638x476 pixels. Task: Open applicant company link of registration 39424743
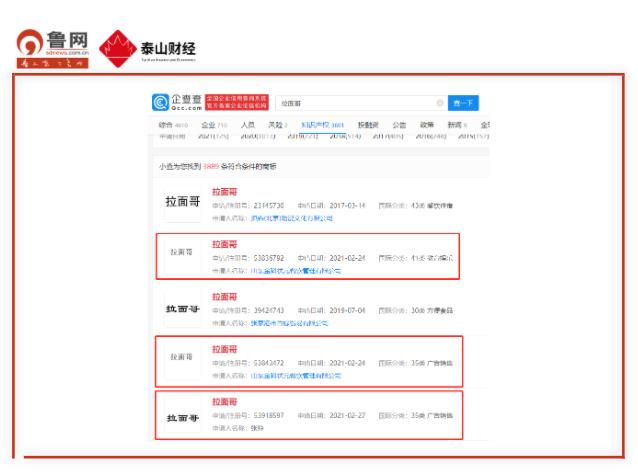pos(289,323)
